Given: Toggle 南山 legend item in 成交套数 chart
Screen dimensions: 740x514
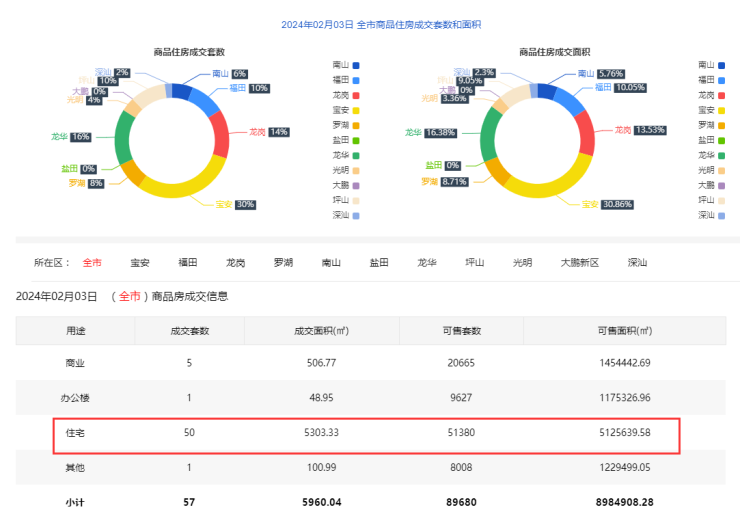Looking at the screenshot, I should coord(347,65).
